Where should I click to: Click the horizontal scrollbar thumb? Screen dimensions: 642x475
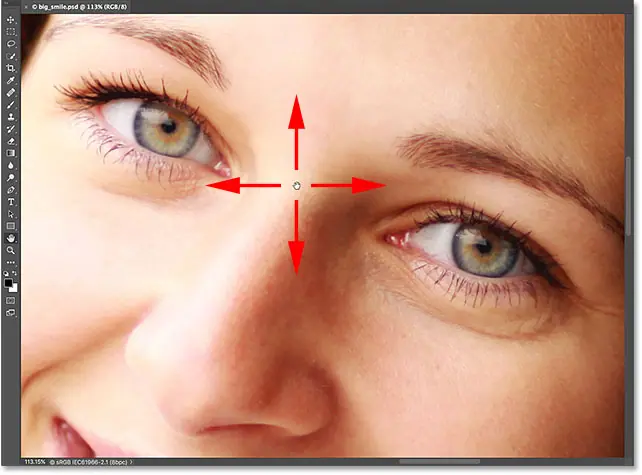pos(439,462)
